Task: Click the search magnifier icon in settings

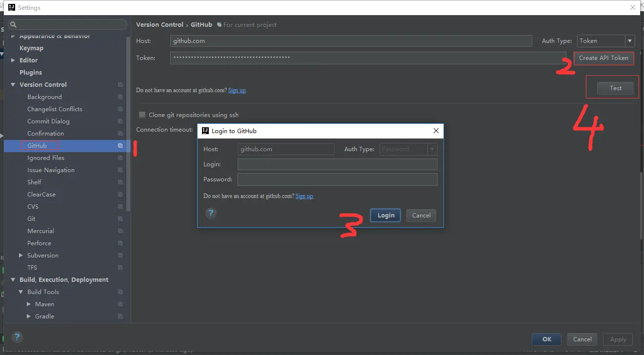Action: [x=14, y=24]
